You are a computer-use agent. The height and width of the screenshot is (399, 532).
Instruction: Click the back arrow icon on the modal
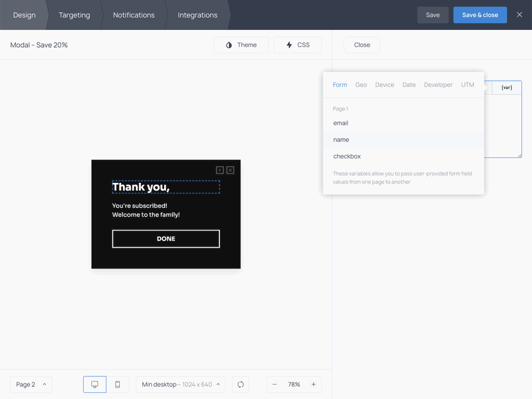coord(219,170)
